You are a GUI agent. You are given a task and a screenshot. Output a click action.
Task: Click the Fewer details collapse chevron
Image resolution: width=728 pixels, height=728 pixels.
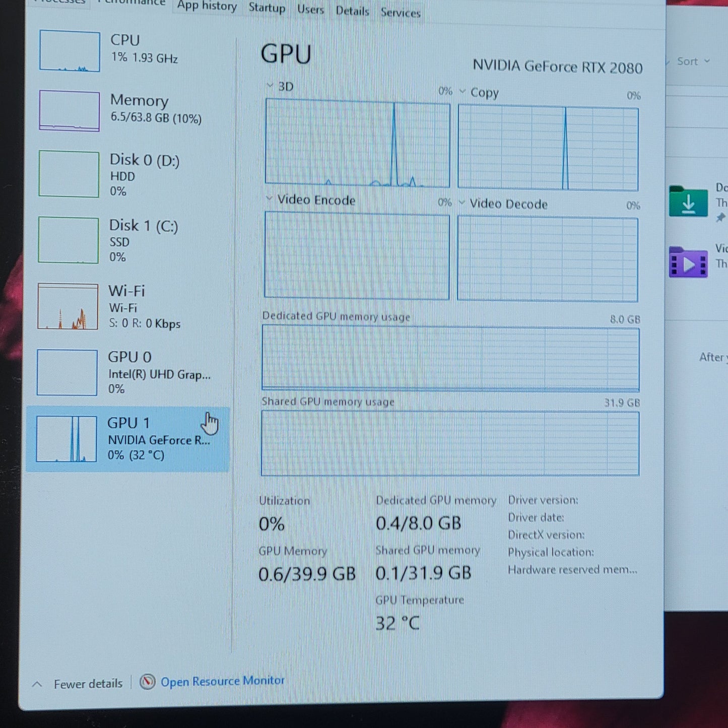tap(37, 684)
